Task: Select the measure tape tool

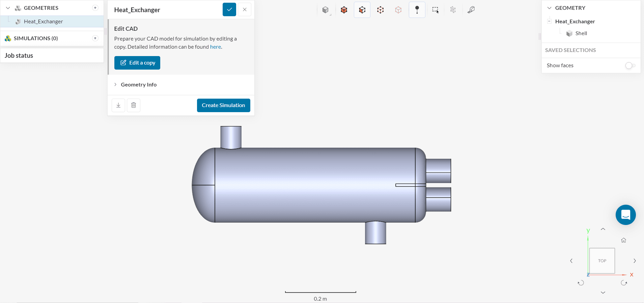Action: (x=471, y=10)
